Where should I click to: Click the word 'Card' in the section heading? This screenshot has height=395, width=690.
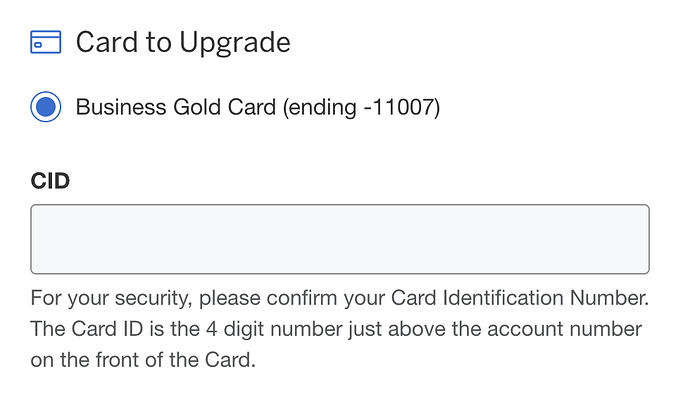coord(107,42)
